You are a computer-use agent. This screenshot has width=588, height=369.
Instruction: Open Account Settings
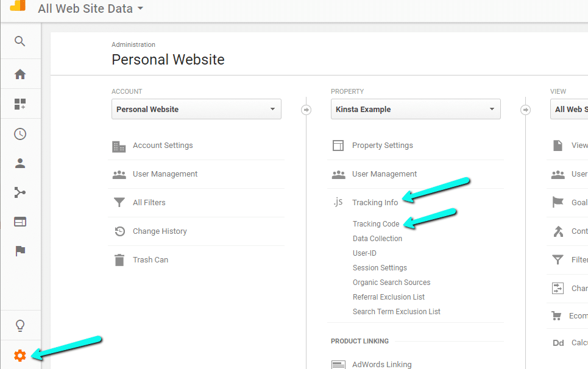click(163, 146)
